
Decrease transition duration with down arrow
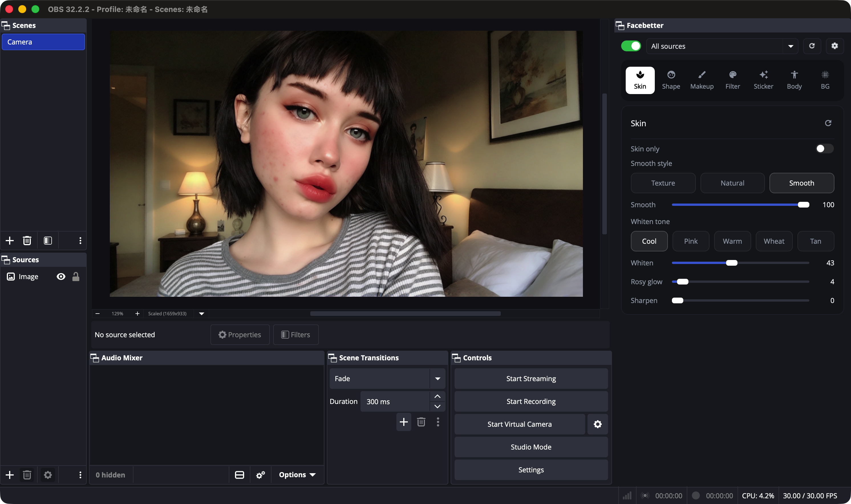pyautogui.click(x=437, y=407)
